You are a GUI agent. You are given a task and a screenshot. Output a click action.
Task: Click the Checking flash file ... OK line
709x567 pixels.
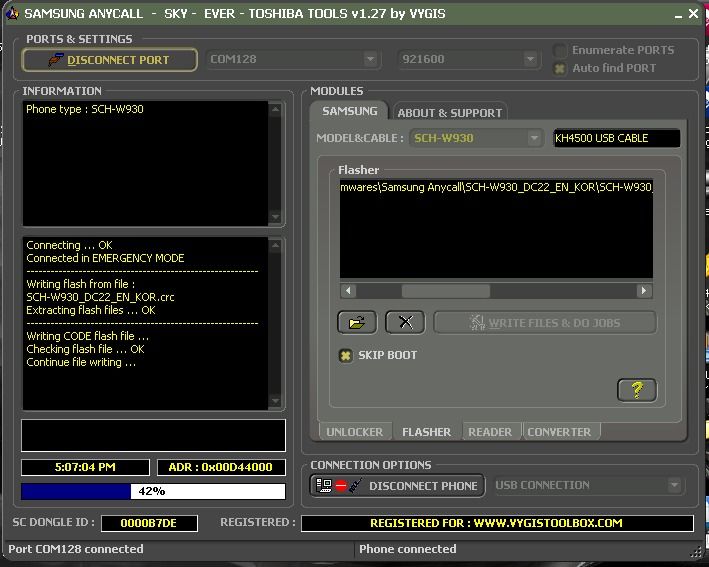85,349
